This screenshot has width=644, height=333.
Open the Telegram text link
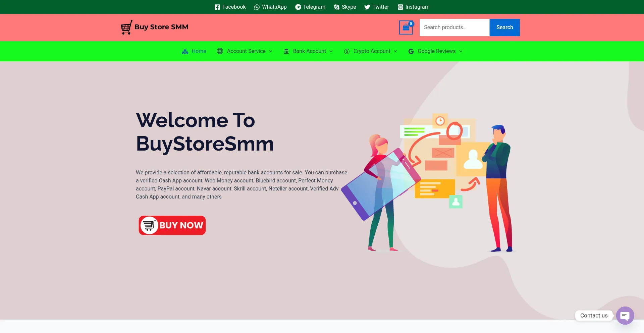pos(314,7)
